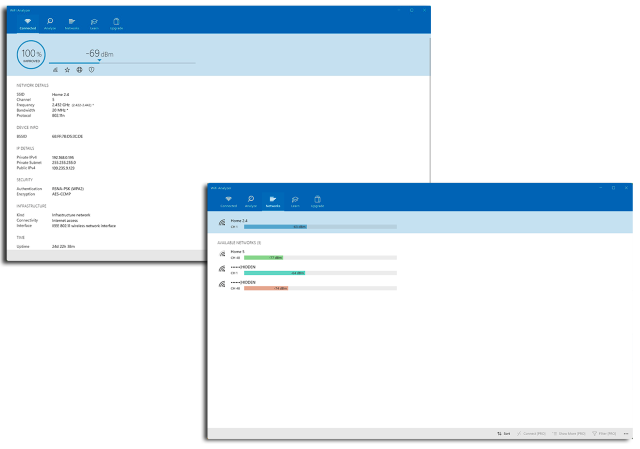Viewport: 640px width, 449px height.
Task: Click the star favorite icon under signal meter
Action: tap(67, 70)
